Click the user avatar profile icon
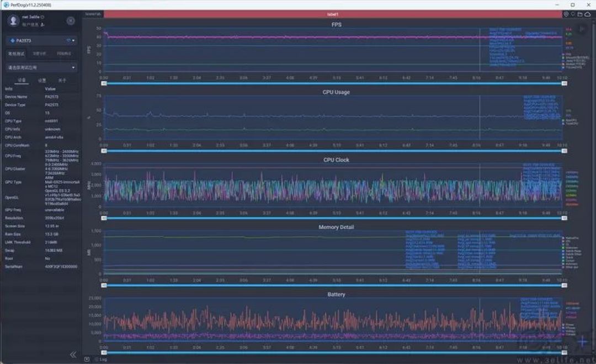The height and width of the screenshot is (364, 596). (x=13, y=21)
